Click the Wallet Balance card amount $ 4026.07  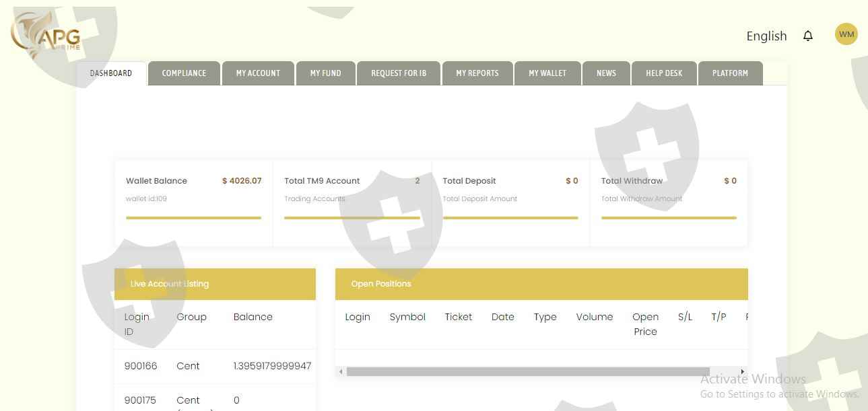point(242,181)
